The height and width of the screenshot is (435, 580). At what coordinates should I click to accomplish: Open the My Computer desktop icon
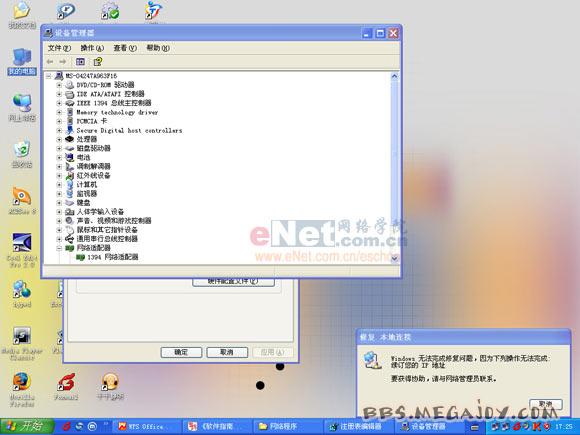(x=22, y=61)
